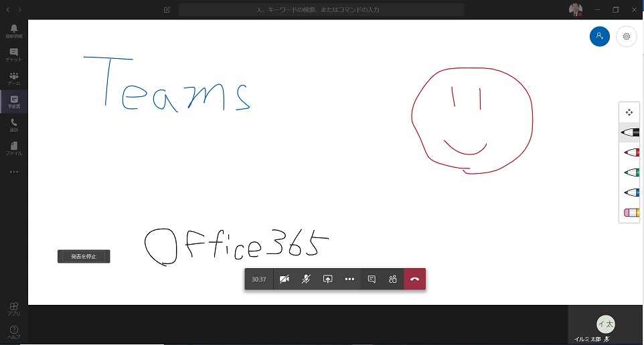
Task: Show the meeting conversation panel
Action: (x=372, y=279)
